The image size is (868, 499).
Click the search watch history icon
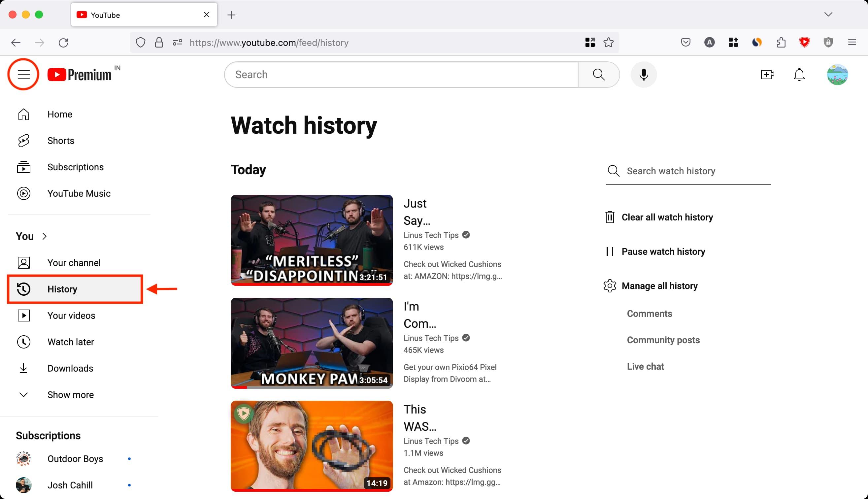point(614,171)
